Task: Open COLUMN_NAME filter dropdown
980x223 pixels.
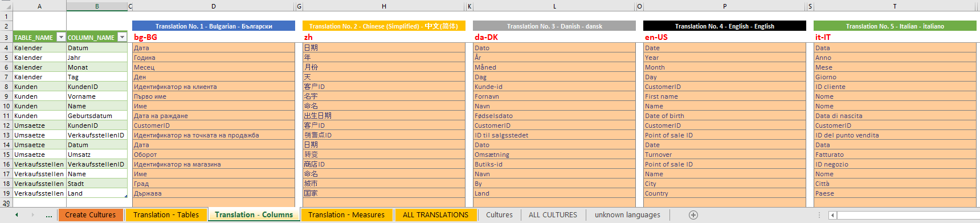Action: point(122,38)
